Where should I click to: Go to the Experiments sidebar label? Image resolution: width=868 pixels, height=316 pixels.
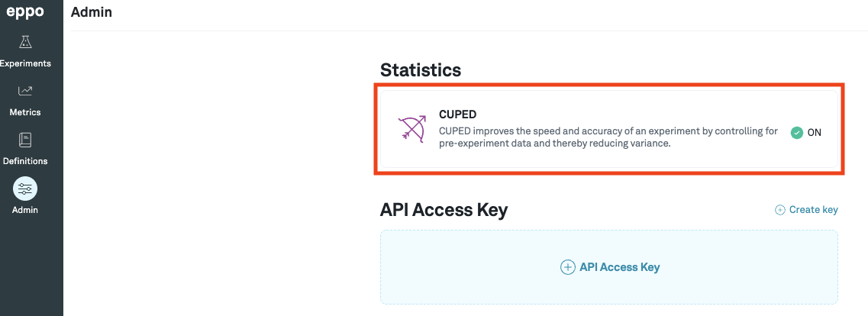[x=25, y=63]
